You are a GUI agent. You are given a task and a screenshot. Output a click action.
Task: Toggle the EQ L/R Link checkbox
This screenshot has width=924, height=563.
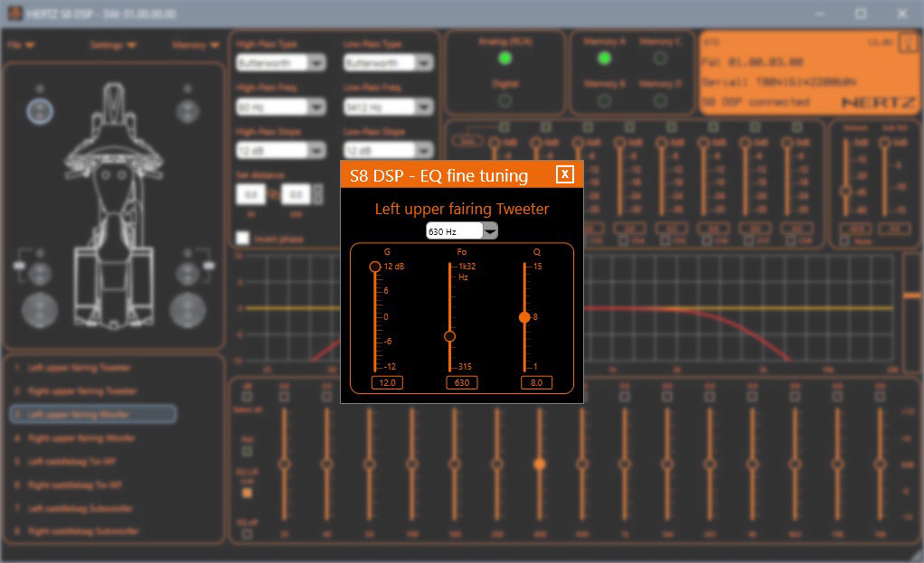(x=248, y=493)
